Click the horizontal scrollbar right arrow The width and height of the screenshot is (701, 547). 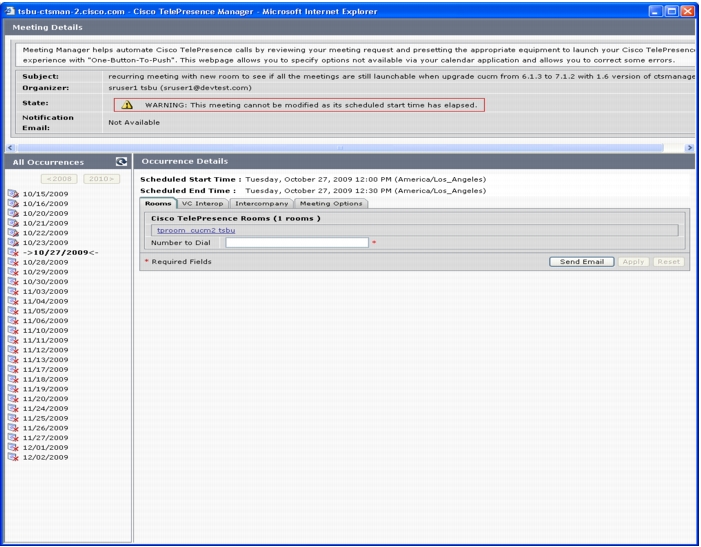coord(689,147)
